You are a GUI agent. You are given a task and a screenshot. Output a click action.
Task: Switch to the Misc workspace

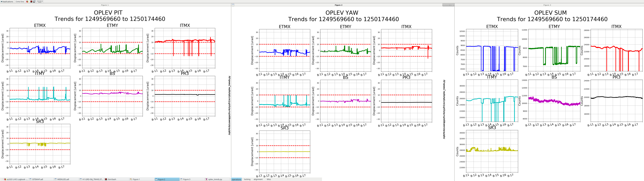click(x=269, y=179)
